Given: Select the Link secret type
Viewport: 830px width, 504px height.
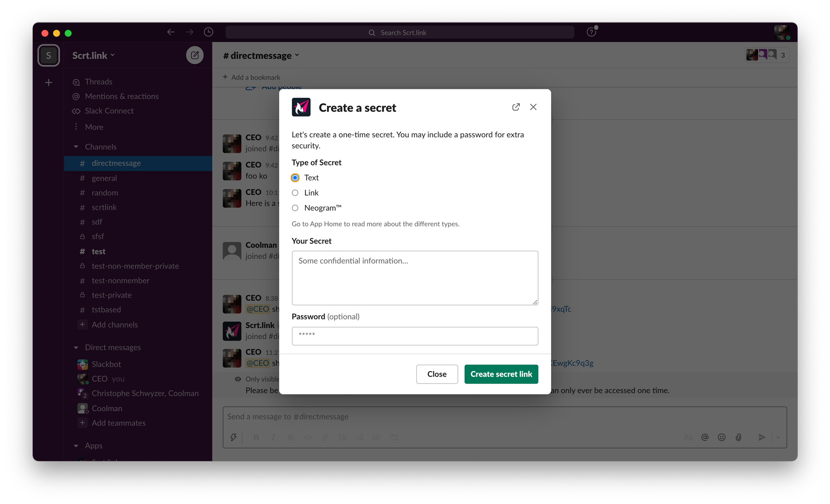Looking at the screenshot, I should 295,193.
